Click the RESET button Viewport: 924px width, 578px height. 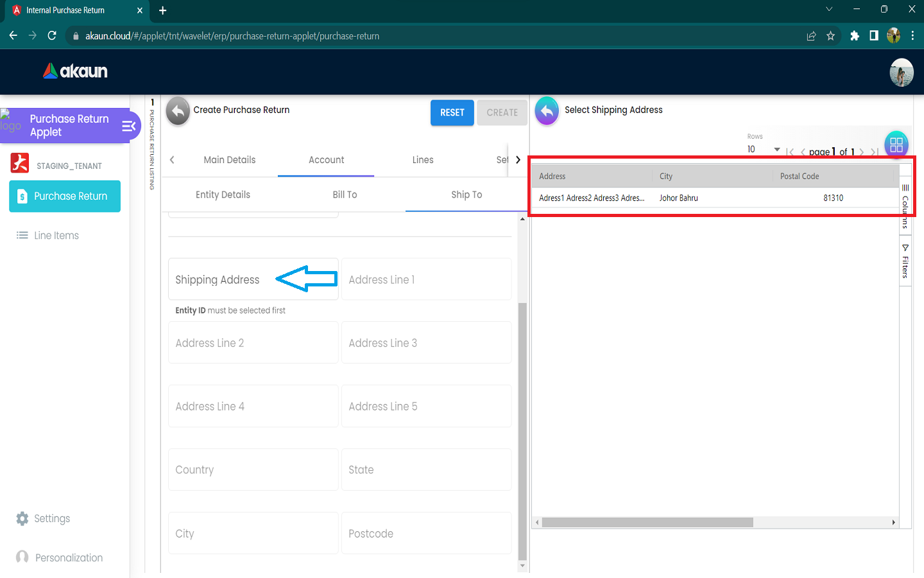tap(452, 112)
